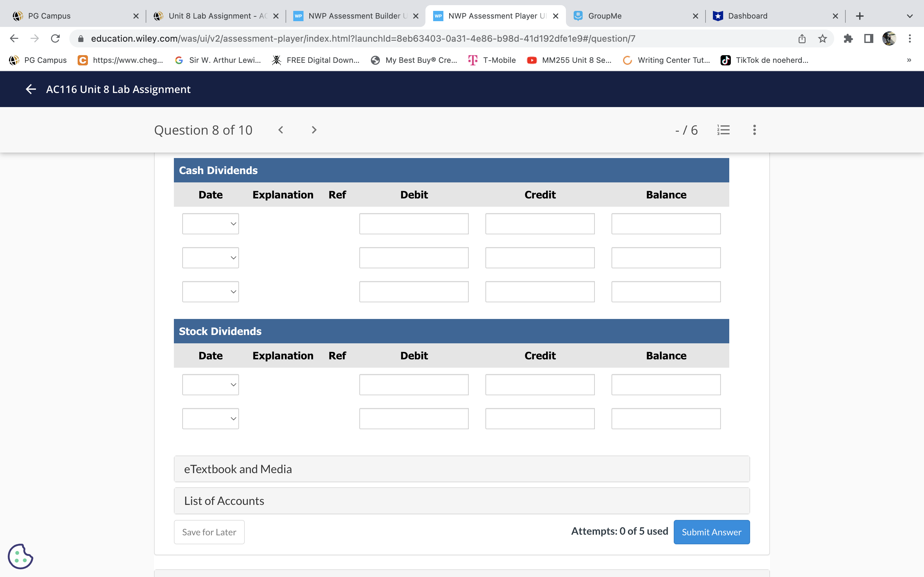Click the Submit Answer button

[x=711, y=532]
